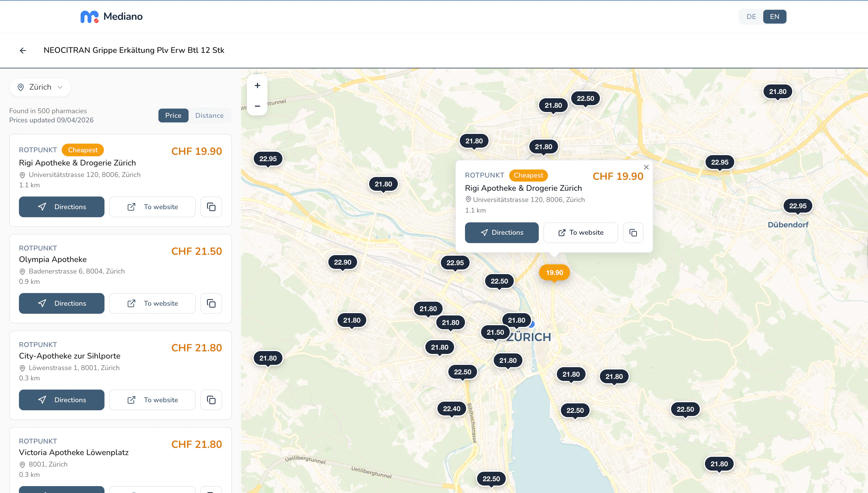Image resolution: width=868 pixels, height=493 pixels.
Task: Sort results by Distance
Action: coord(209,115)
